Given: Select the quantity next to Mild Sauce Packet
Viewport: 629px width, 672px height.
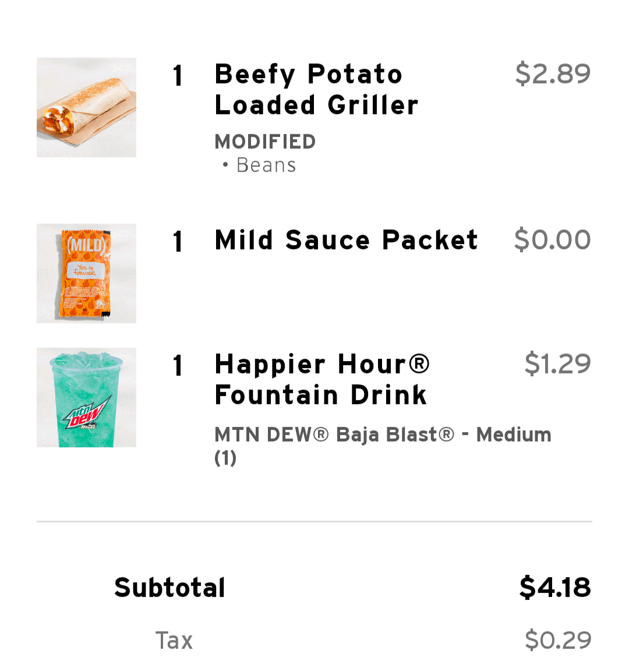Looking at the screenshot, I should click(x=178, y=242).
